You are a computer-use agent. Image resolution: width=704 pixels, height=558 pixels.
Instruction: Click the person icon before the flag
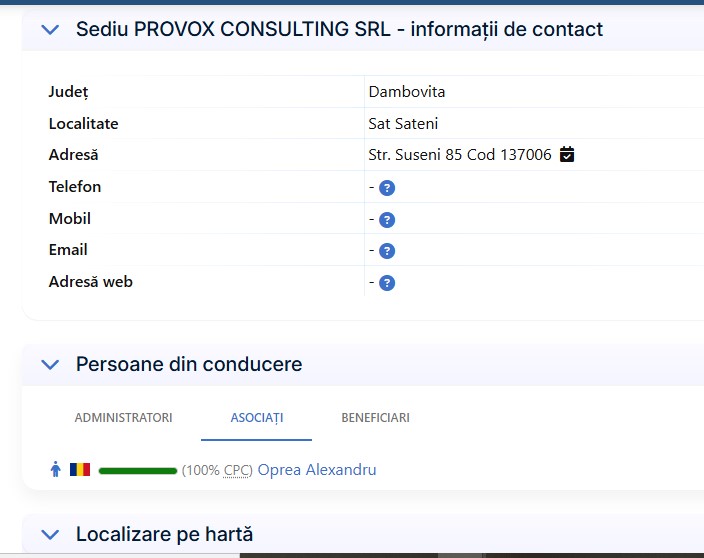(x=56, y=469)
